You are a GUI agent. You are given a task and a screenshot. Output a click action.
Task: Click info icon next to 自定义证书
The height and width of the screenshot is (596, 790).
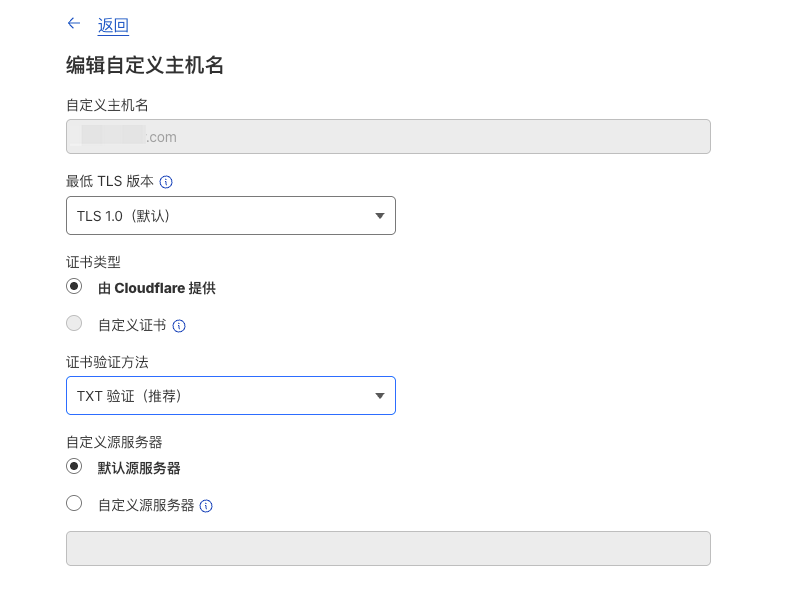pos(179,326)
